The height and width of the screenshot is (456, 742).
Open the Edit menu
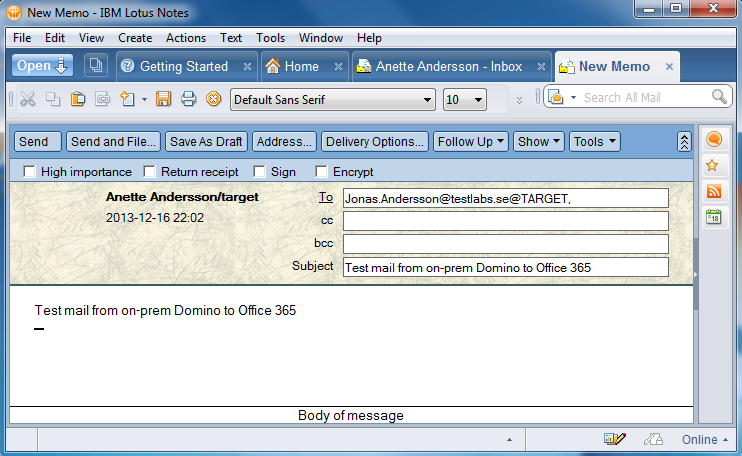[x=55, y=38]
